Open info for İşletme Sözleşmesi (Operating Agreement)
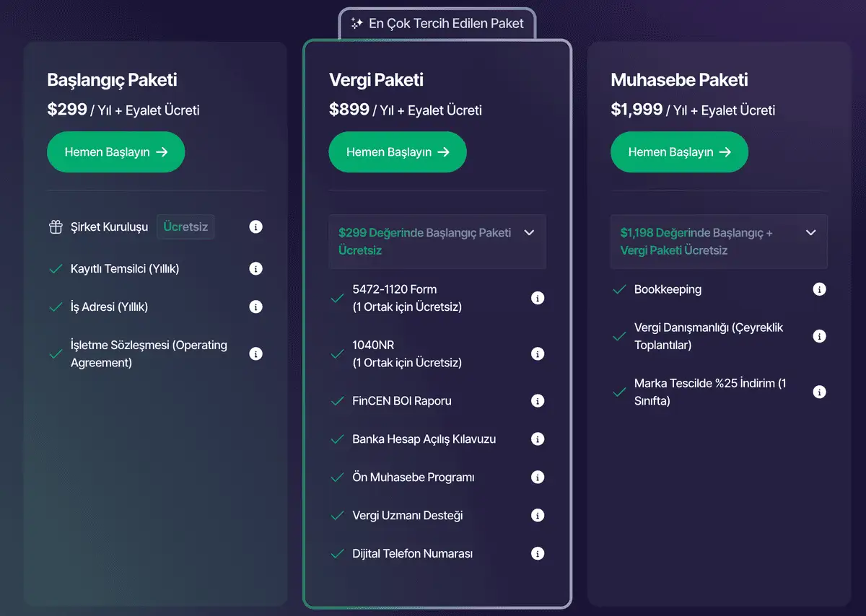Image resolution: width=866 pixels, height=616 pixels. (x=255, y=353)
